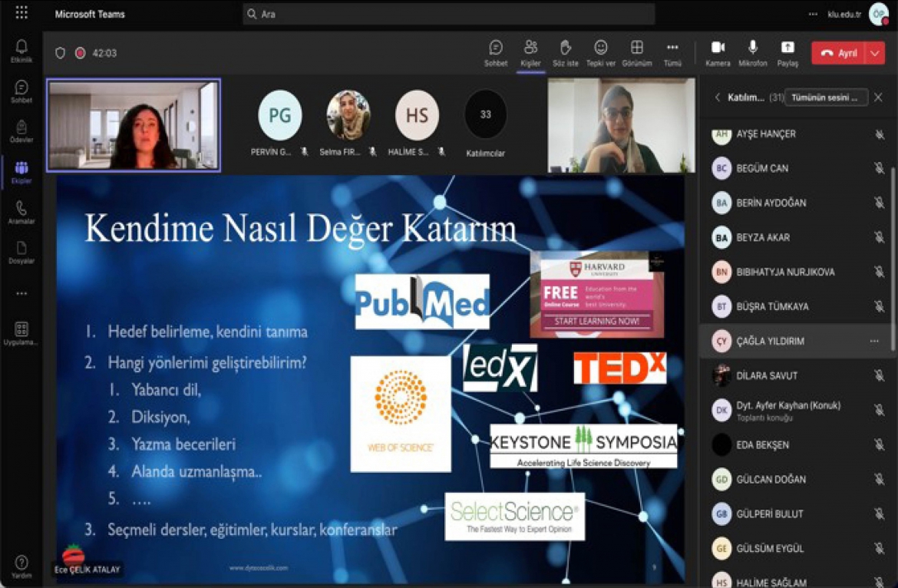898x588 pixels.
Task: Show more apps ellipsis in sidebar
Action: click(x=21, y=293)
